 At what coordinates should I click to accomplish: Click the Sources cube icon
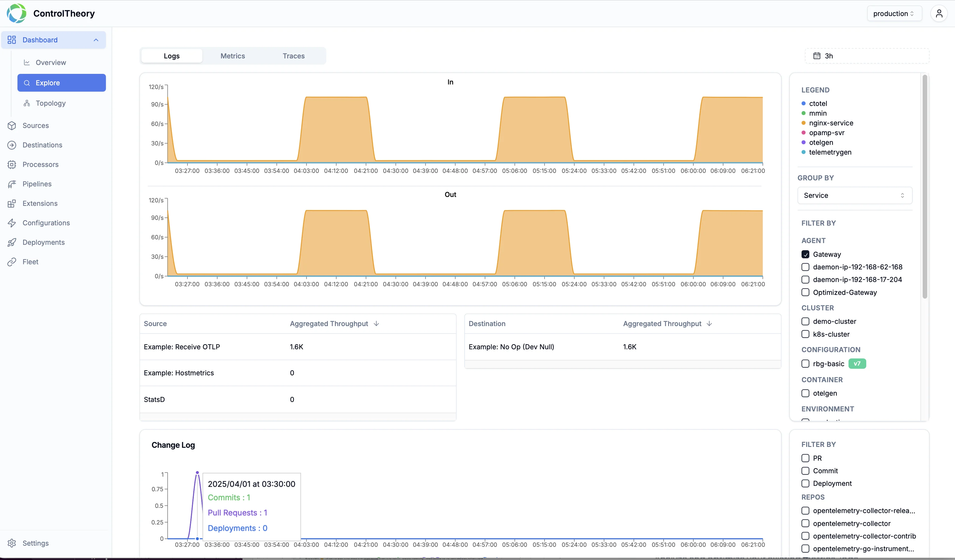(x=12, y=125)
